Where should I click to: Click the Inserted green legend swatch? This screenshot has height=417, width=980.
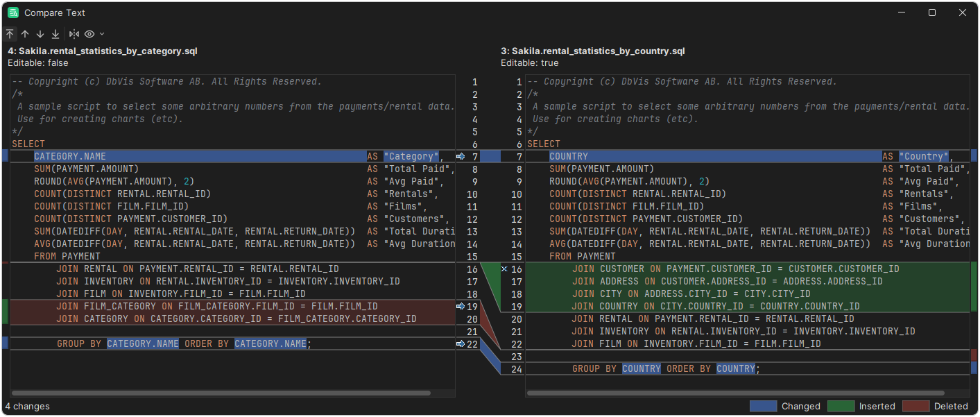tap(841, 407)
